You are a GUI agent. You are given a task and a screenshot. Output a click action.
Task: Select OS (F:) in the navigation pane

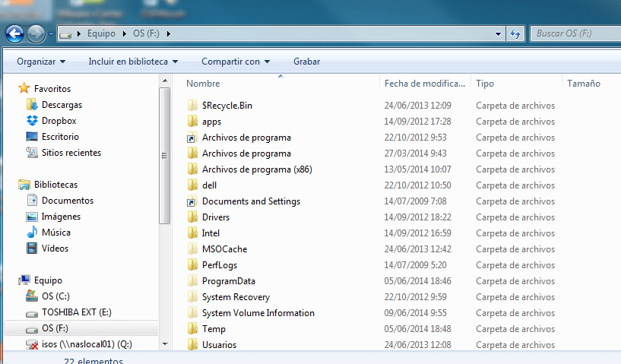(55, 328)
